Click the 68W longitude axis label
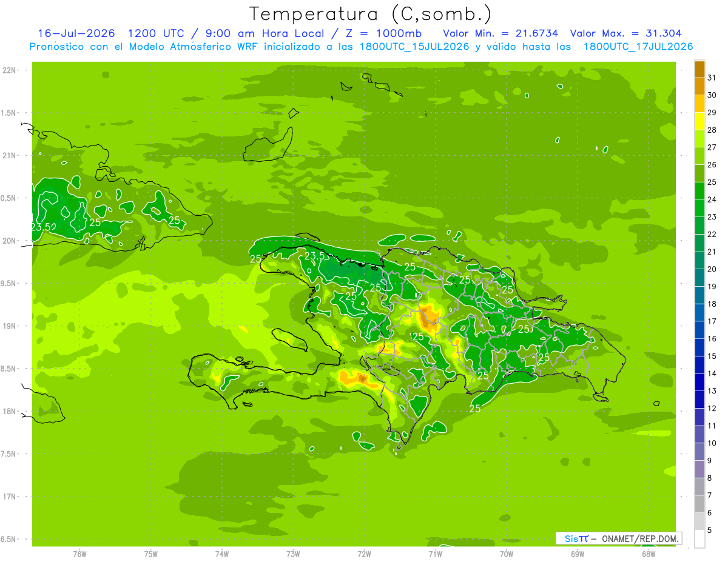Viewport: 728px width, 562px height. (x=649, y=554)
